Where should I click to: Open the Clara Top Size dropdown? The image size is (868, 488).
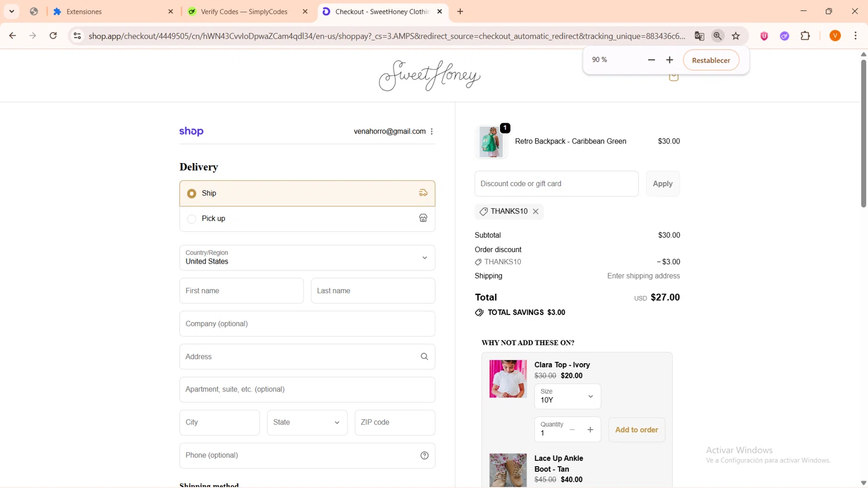[568, 397]
